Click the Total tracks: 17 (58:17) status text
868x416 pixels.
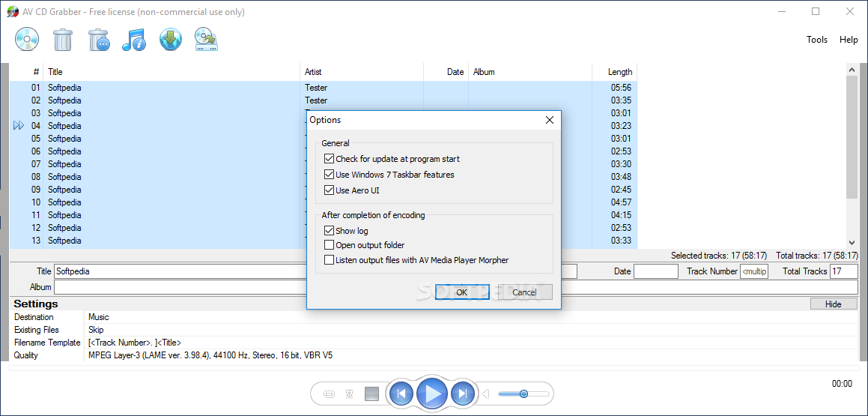coord(818,256)
